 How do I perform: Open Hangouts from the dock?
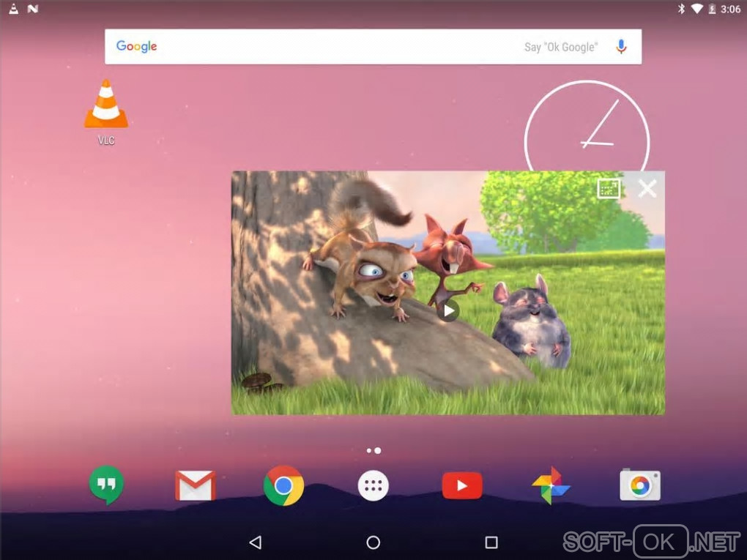point(106,485)
